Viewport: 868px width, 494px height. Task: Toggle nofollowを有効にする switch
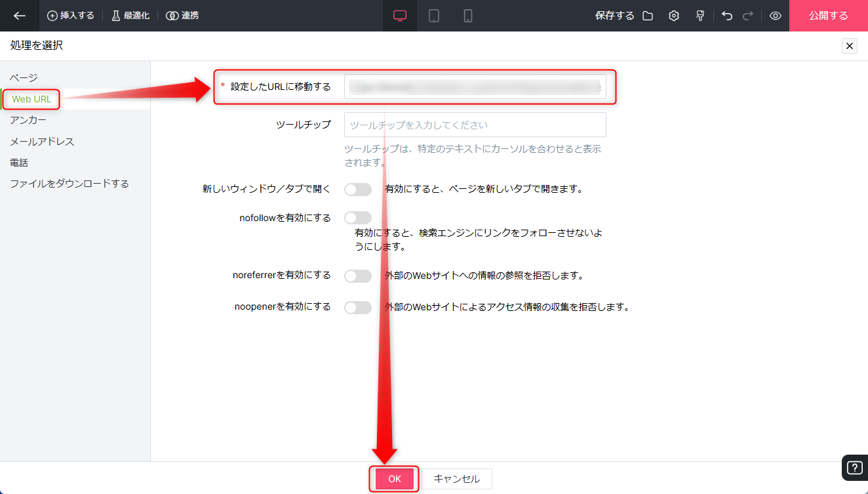pyautogui.click(x=358, y=218)
